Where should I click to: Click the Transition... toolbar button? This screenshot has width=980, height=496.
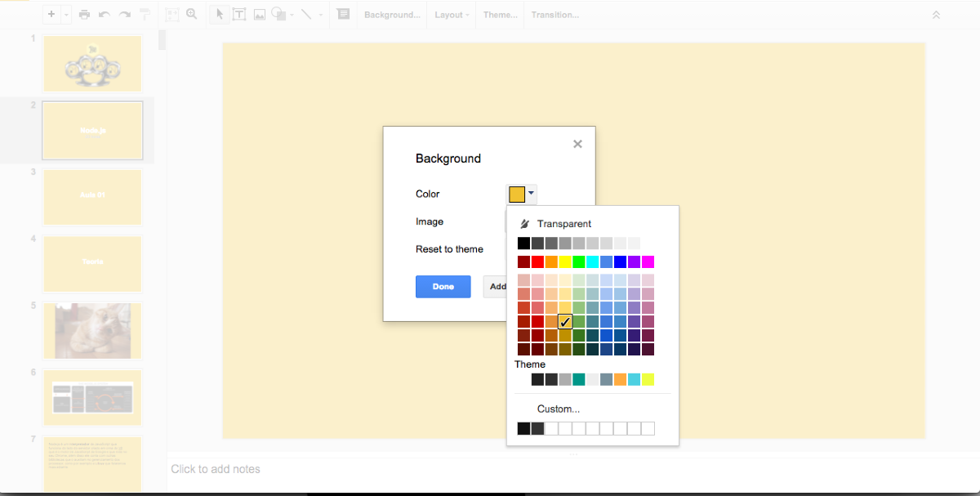[x=555, y=15]
